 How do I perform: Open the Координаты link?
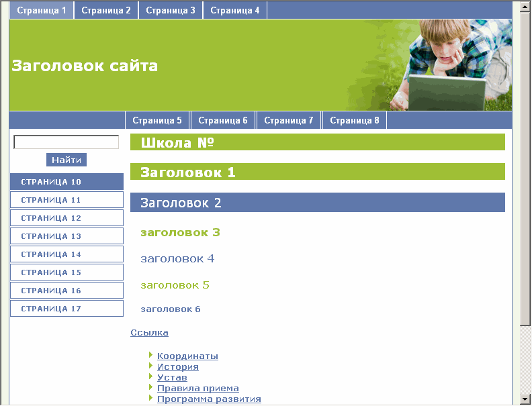click(x=187, y=356)
